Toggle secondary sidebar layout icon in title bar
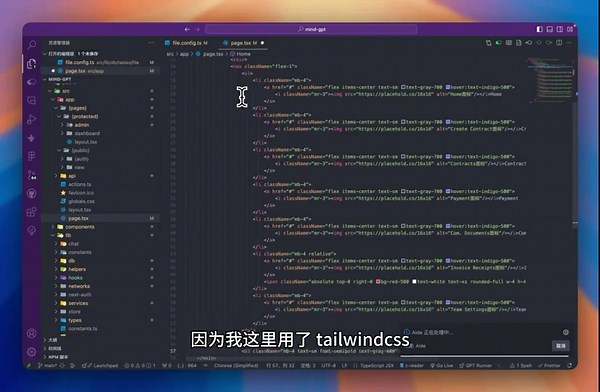Image resolution: width=600 pixels, height=392 pixels. (x=560, y=29)
